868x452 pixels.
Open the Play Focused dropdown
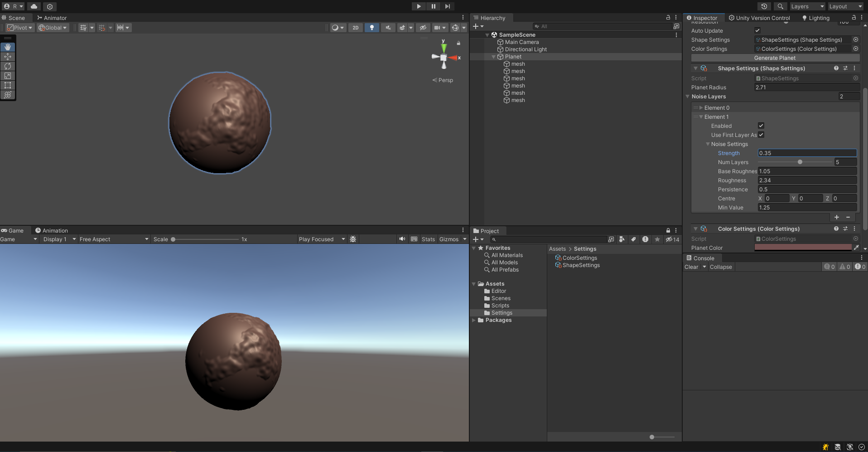[322, 239]
